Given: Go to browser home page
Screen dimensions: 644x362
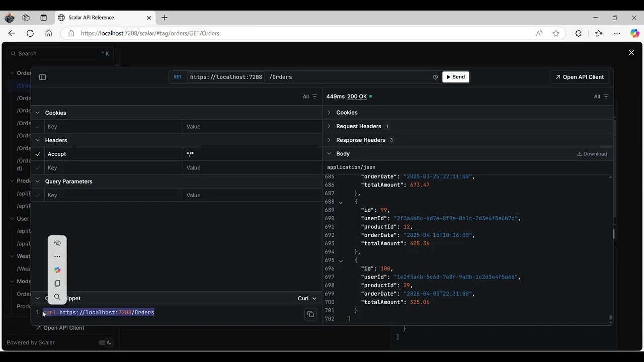Looking at the screenshot, I should point(48,33).
